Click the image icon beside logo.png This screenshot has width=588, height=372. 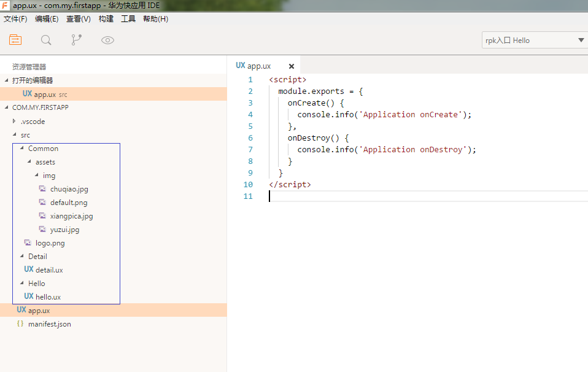click(x=28, y=242)
